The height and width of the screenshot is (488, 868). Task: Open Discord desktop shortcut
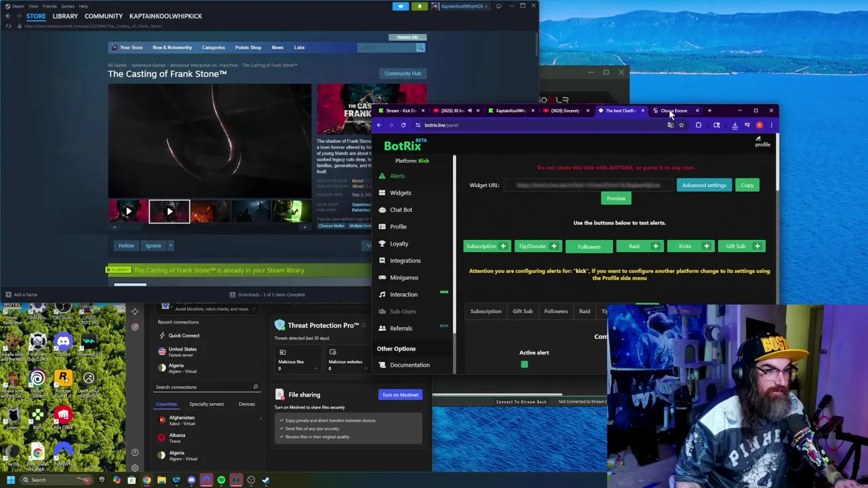(63, 346)
